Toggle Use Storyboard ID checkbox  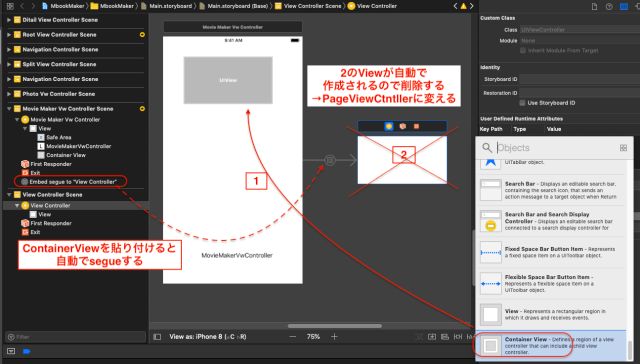[x=522, y=103]
